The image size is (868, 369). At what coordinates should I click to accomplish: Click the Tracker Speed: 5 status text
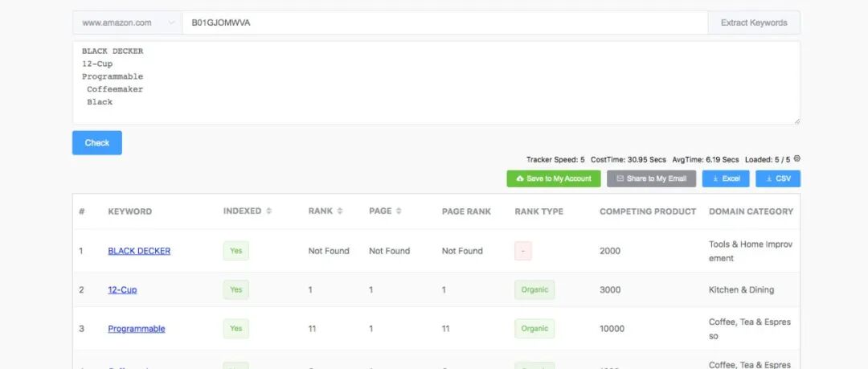[x=555, y=159]
